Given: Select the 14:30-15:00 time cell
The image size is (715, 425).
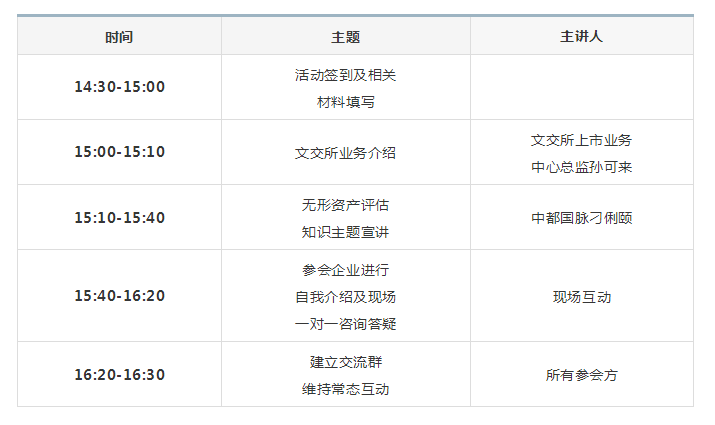Looking at the screenshot, I should coord(119,87).
